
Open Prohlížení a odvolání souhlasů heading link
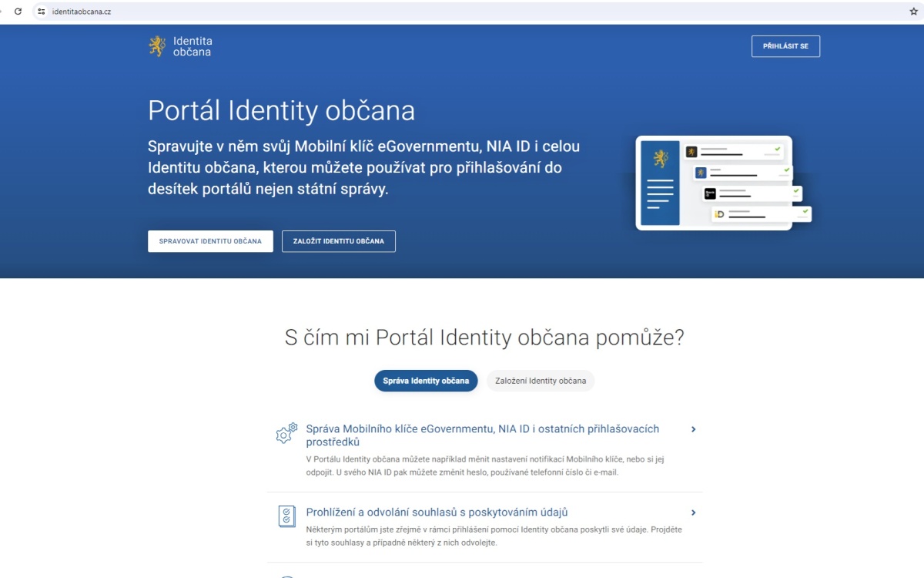click(x=437, y=512)
